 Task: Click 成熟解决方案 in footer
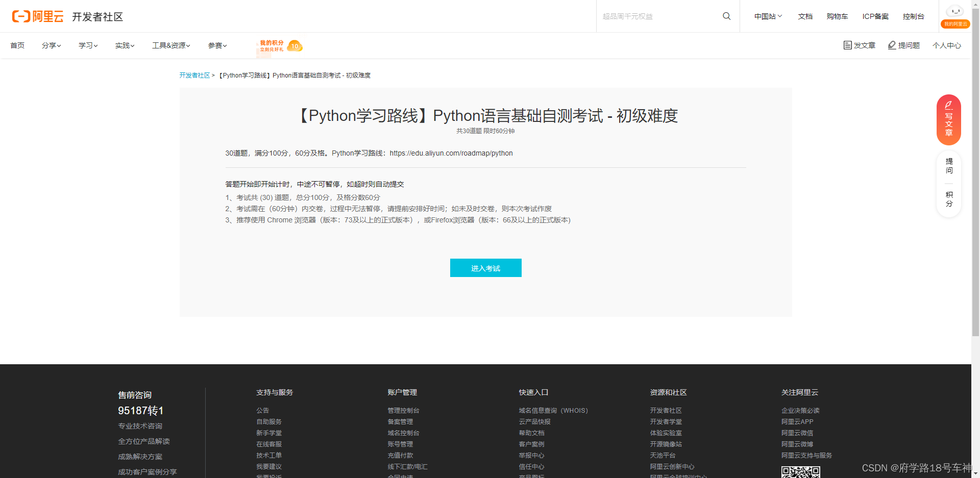140,457
